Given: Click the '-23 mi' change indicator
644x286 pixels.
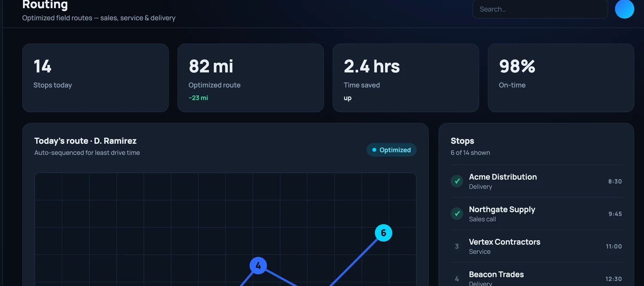Looking at the screenshot, I should (x=198, y=98).
